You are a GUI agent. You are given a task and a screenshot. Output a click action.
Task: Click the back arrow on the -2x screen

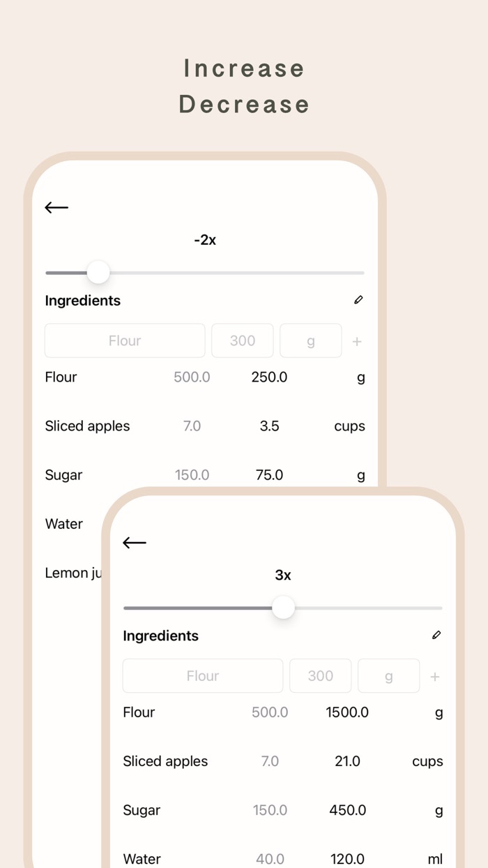pyautogui.click(x=56, y=207)
